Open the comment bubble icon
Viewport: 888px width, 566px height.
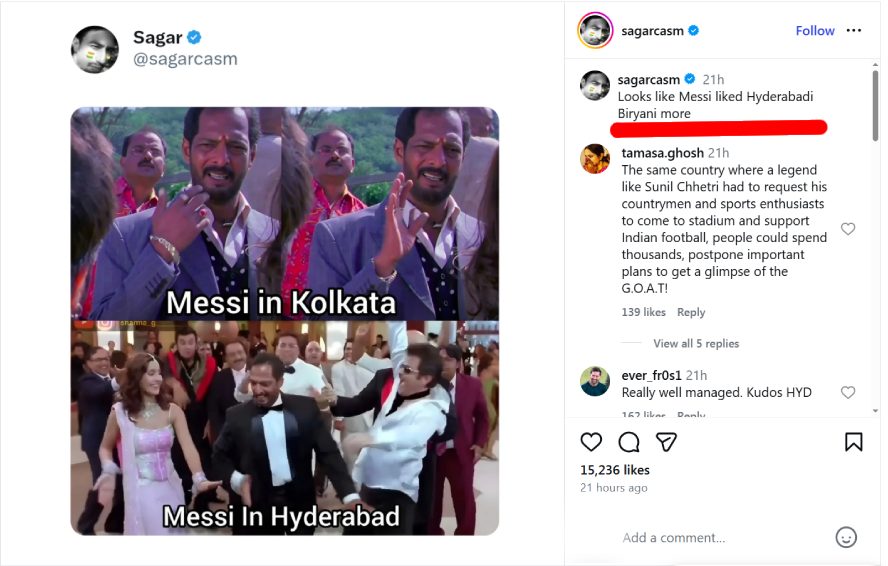click(x=629, y=442)
